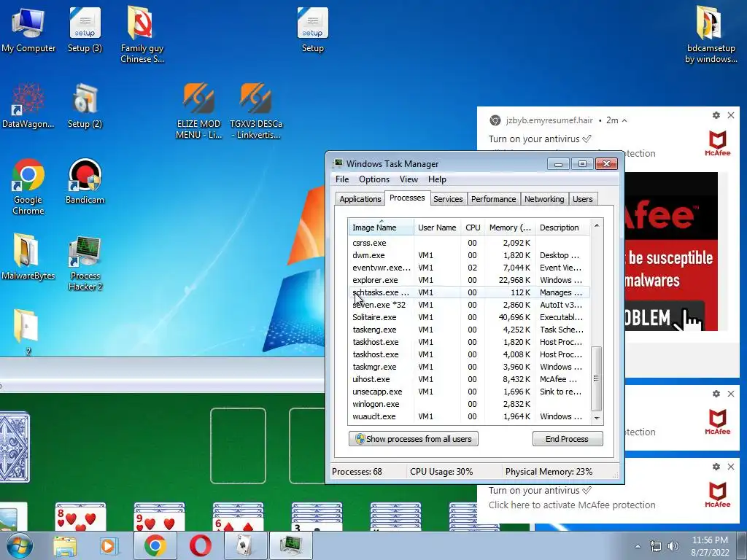Switch to Solitaire taskbar button
The image size is (747, 560).
tap(245, 545)
